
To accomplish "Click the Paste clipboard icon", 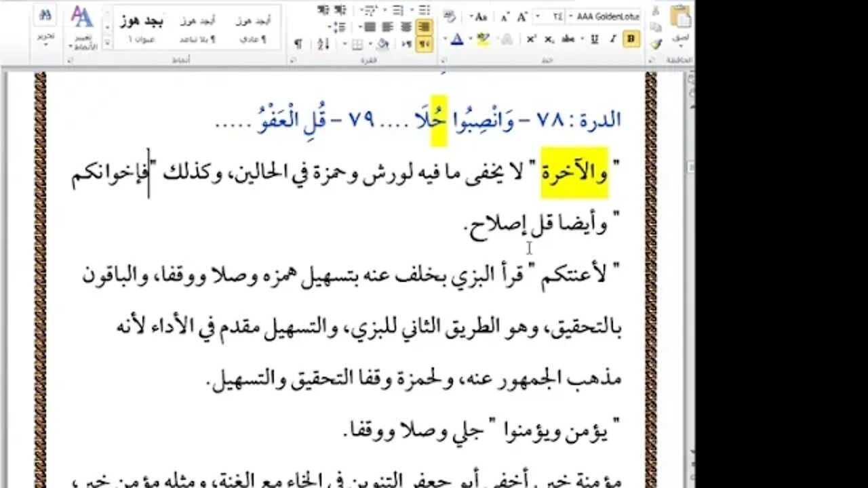I will pyautogui.click(x=681, y=16).
